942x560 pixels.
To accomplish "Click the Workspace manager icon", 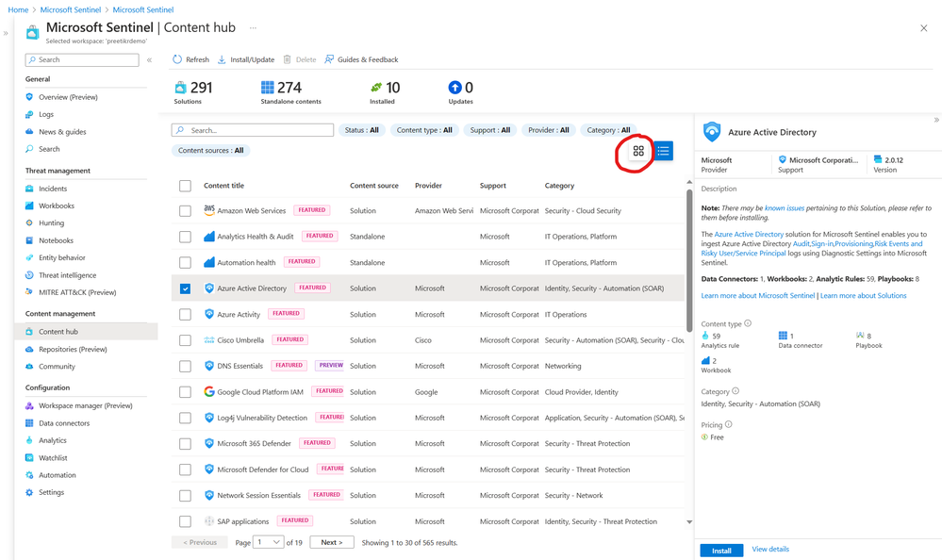I will click(x=29, y=405).
